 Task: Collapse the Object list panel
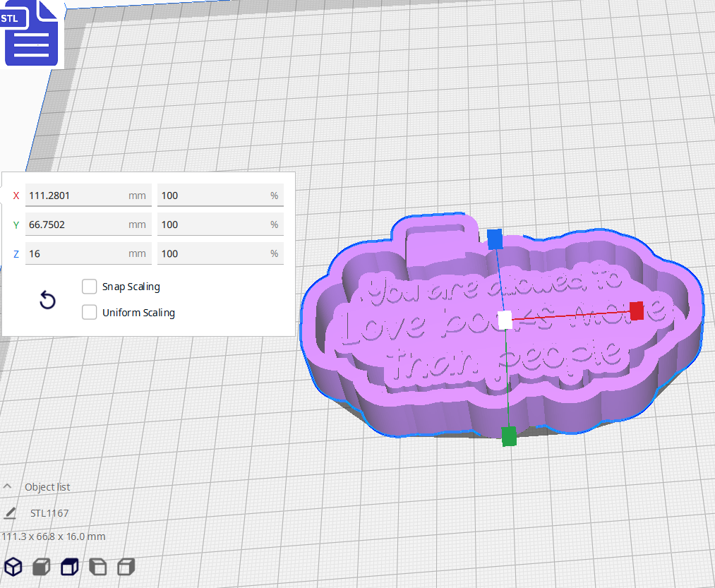(7, 486)
